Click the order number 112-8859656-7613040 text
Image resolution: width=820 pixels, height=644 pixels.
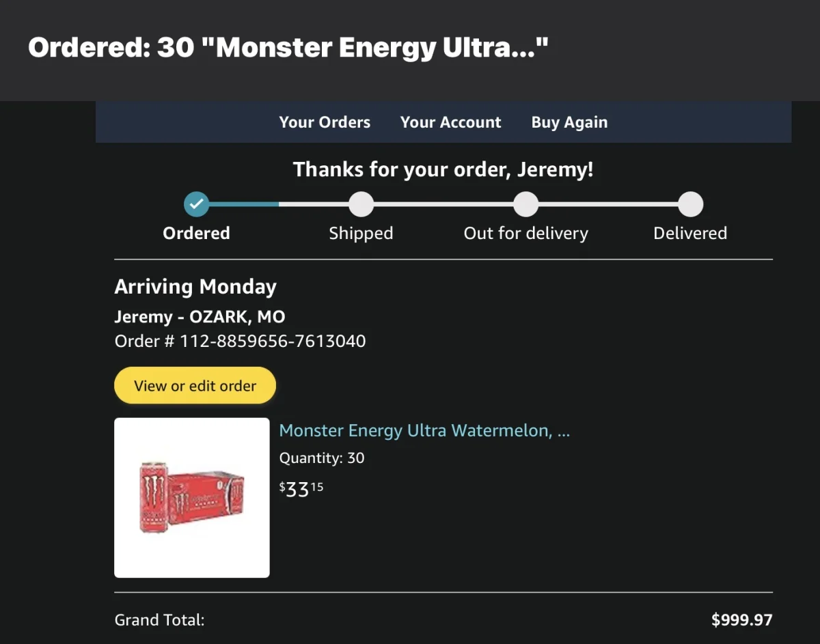273,341
